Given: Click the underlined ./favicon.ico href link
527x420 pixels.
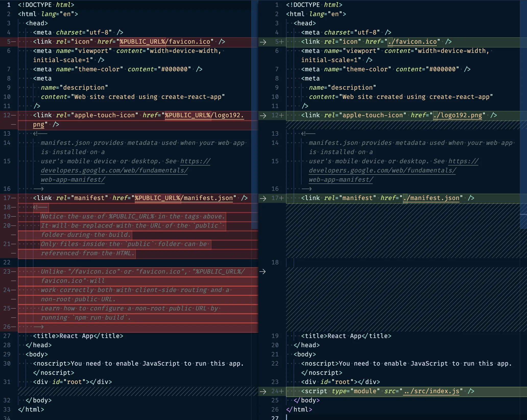Looking at the screenshot, I should [x=412, y=42].
